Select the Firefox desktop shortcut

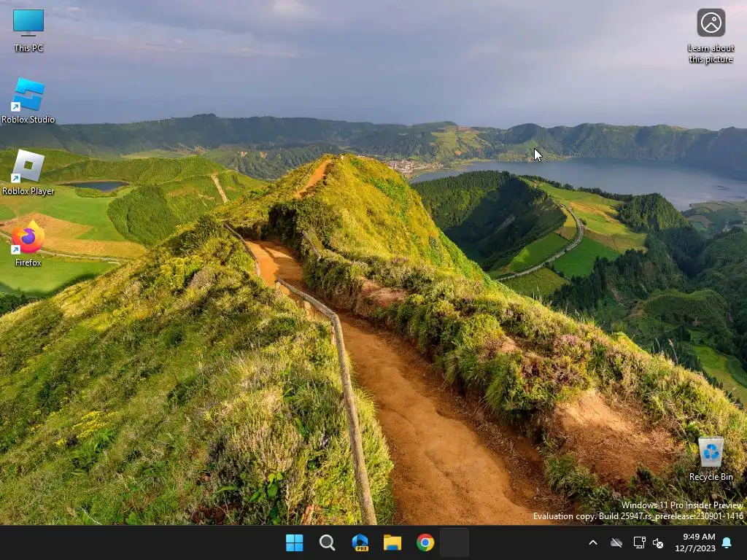click(28, 244)
